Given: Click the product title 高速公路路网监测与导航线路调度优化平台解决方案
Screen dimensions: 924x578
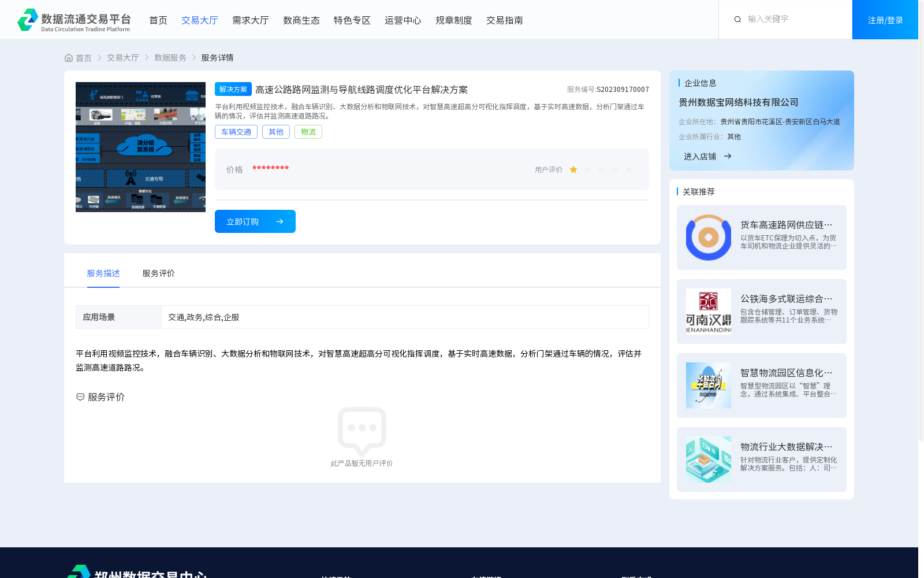Looking at the screenshot, I should pos(362,90).
